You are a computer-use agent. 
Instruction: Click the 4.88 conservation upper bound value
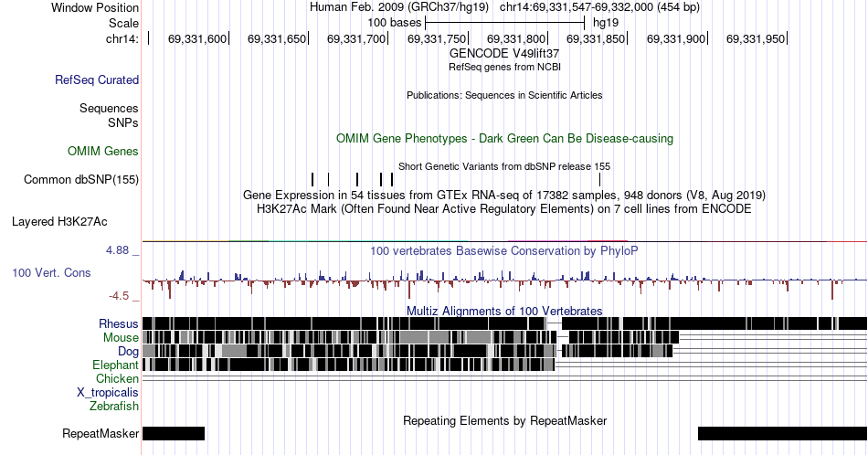[x=117, y=250]
